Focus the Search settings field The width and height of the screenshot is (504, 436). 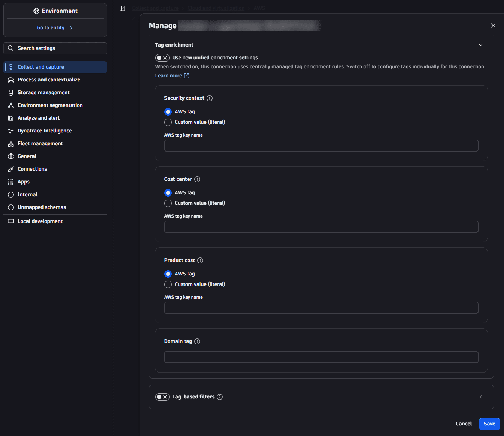pyautogui.click(x=55, y=48)
